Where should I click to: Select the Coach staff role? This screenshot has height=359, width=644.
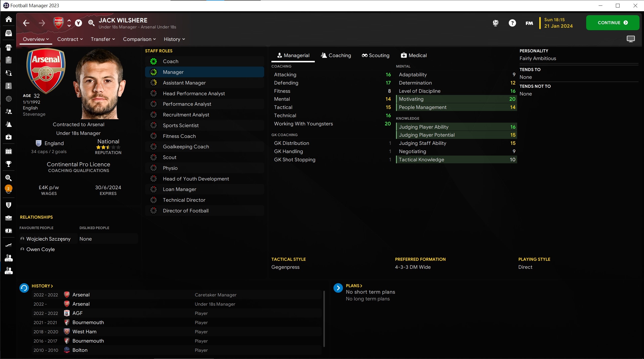point(205,62)
